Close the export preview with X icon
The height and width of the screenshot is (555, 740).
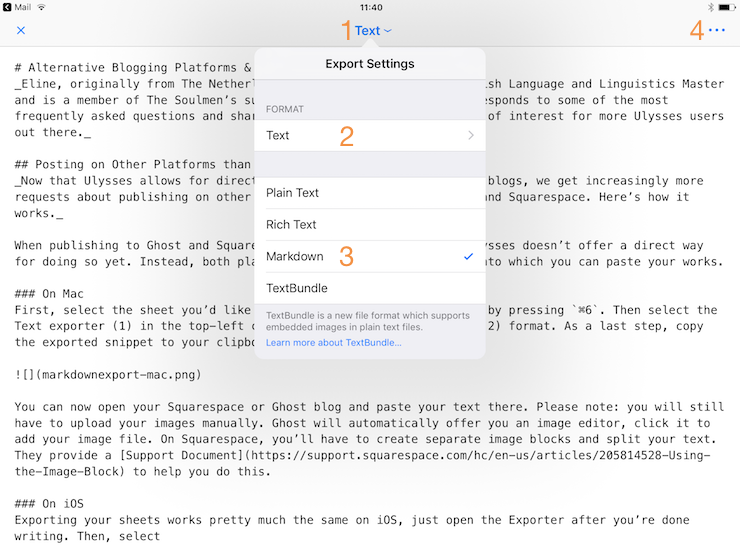point(21,31)
